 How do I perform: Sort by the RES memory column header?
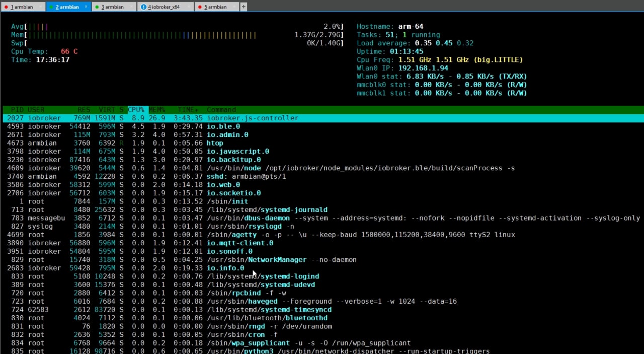pos(84,110)
